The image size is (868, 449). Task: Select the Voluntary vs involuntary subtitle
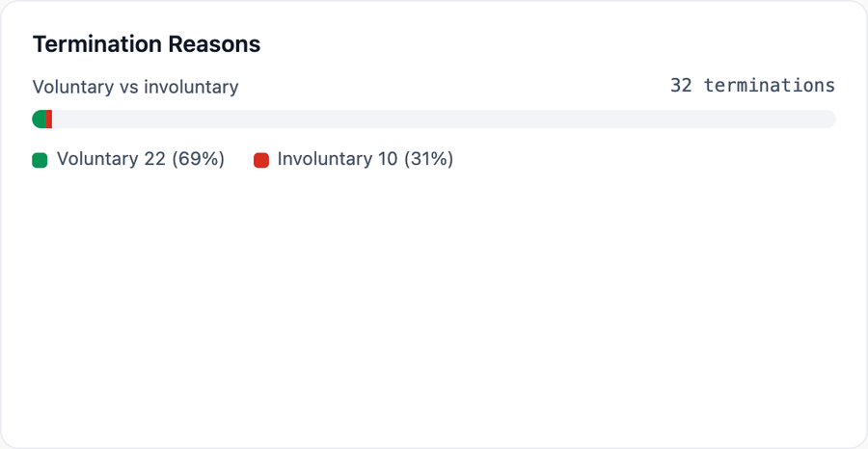pyautogui.click(x=136, y=87)
